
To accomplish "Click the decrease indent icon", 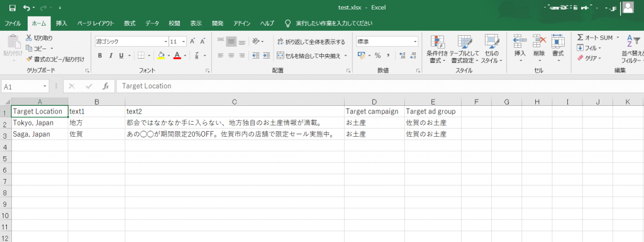I will click(x=255, y=55).
